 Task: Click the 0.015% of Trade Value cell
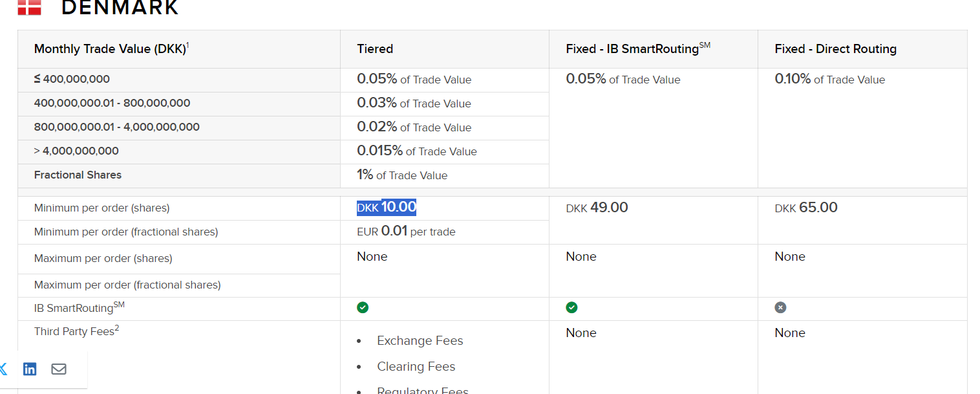pyautogui.click(x=416, y=151)
